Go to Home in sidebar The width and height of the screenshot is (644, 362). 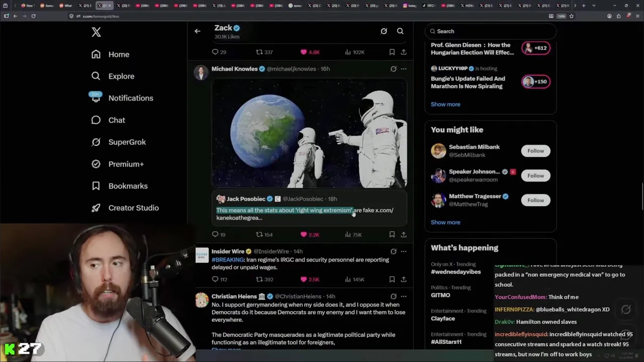119,54
